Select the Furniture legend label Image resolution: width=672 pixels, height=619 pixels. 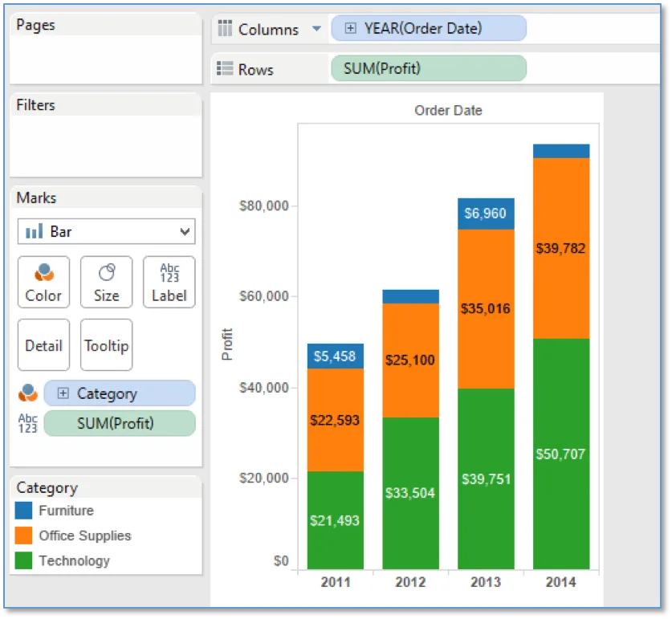(x=66, y=510)
